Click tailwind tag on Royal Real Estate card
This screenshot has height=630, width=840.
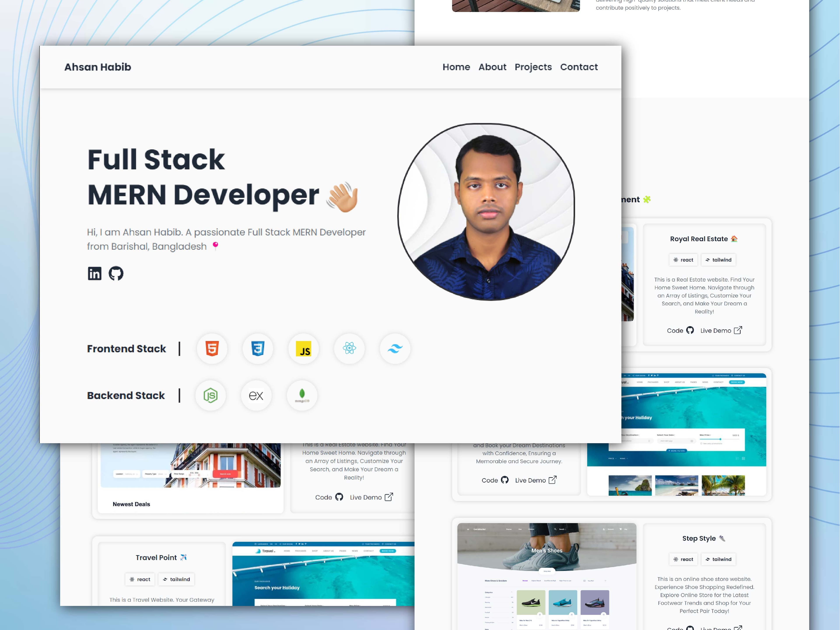pos(718,260)
